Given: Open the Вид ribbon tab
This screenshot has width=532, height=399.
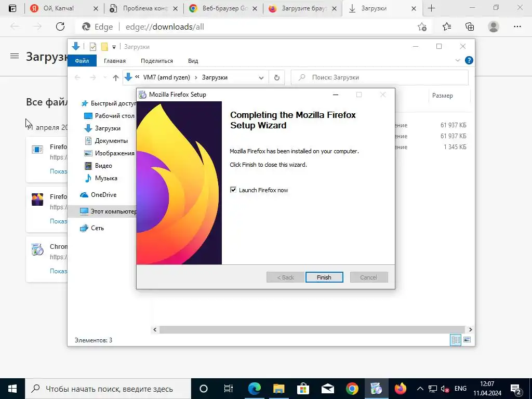Looking at the screenshot, I should pos(193,61).
